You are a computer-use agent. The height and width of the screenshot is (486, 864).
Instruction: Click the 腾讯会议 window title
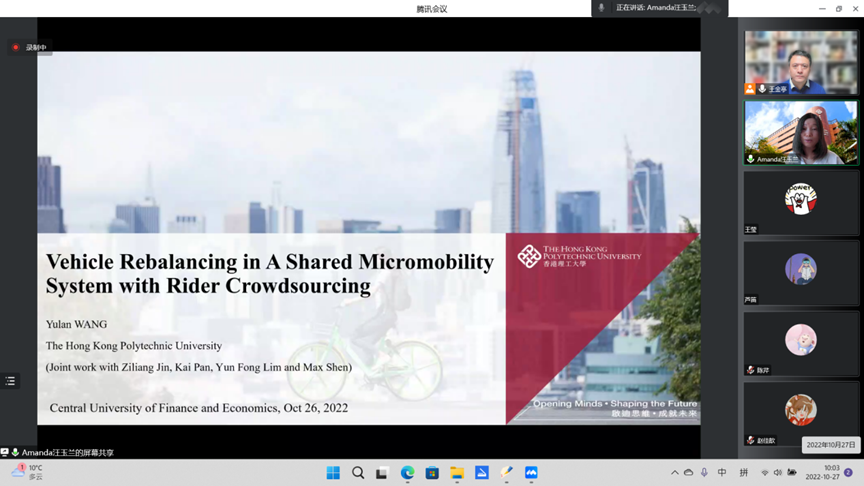tap(431, 9)
